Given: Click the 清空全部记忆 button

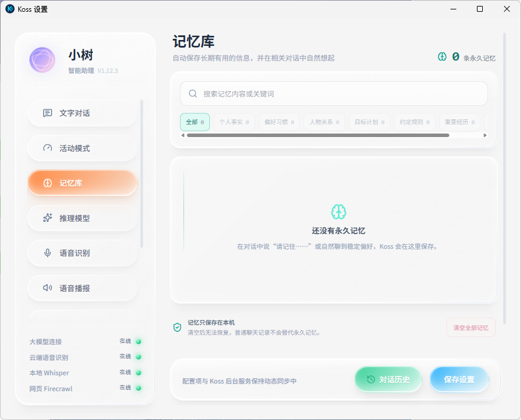Looking at the screenshot, I should [471, 328].
